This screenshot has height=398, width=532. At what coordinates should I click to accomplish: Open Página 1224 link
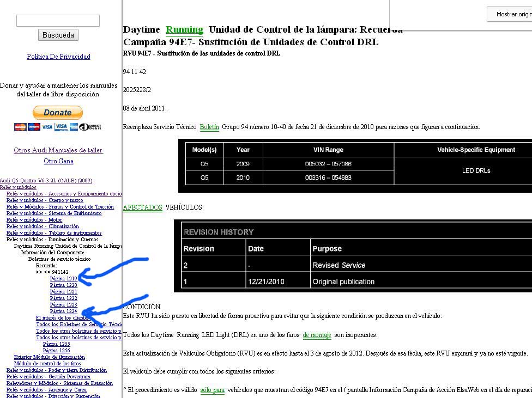click(x=63, y=311)
